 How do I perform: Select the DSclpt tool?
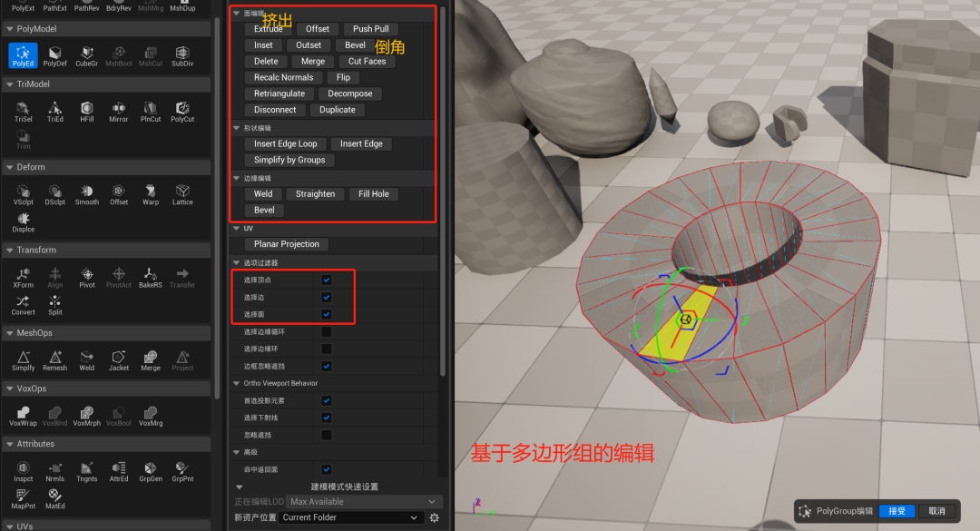55,194
